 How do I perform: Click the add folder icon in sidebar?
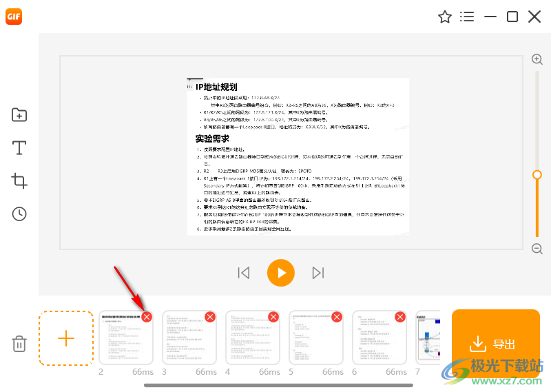pos(19,115)
